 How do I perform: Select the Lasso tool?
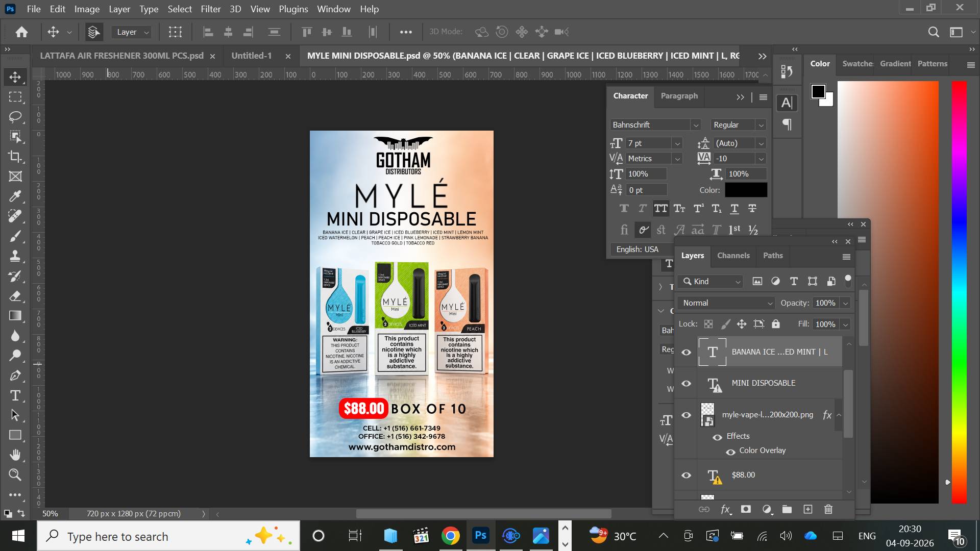(x=15, y=117)
